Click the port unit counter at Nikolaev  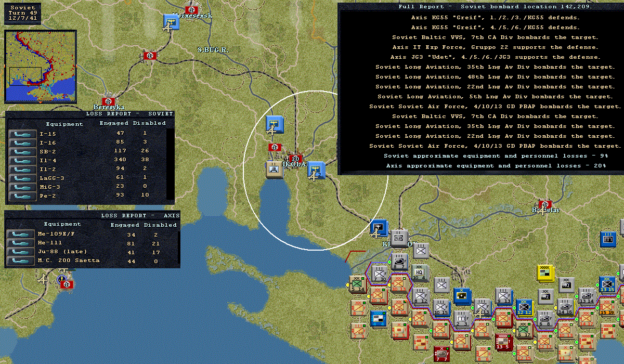click(275, 170)
